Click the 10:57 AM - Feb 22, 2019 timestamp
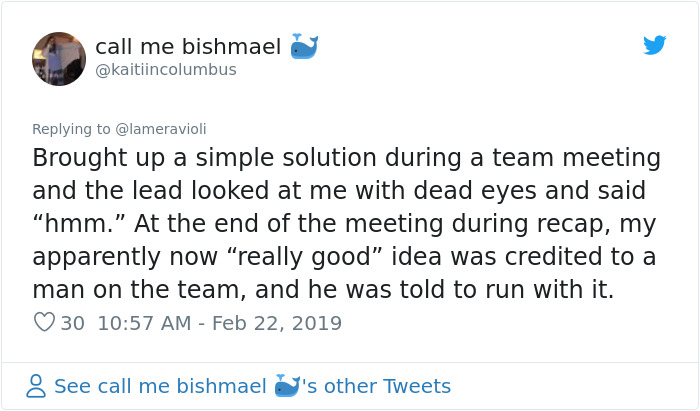Viewport: 700px width, 411px height. click(x=220, y=323)
